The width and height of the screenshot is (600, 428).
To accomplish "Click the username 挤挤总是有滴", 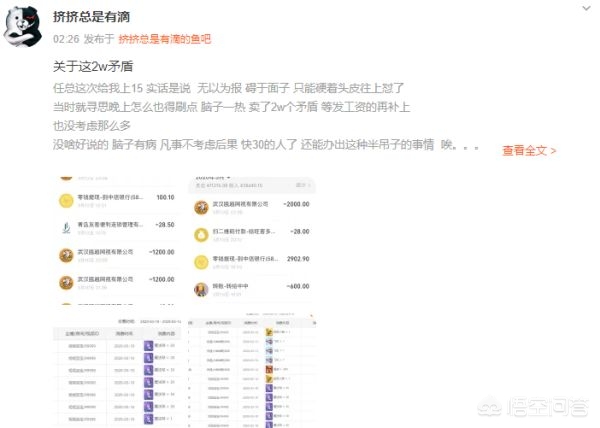I will click(91, 16).
